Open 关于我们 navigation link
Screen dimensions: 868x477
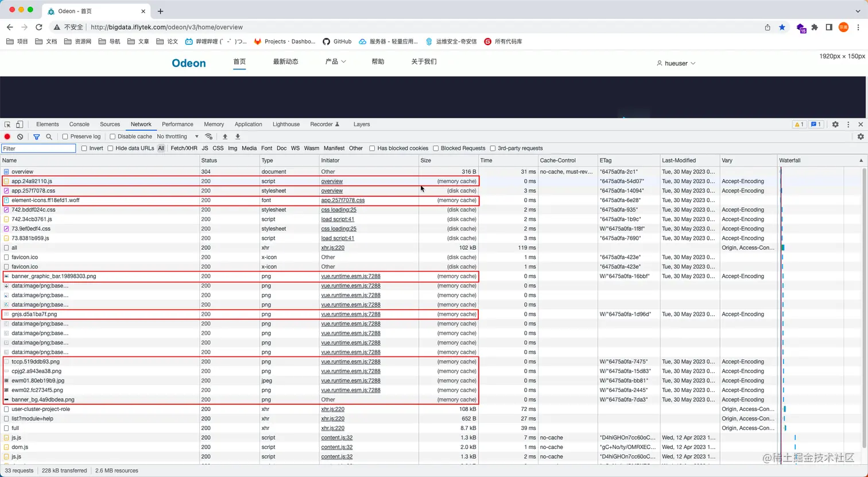(x=424, y=61)
